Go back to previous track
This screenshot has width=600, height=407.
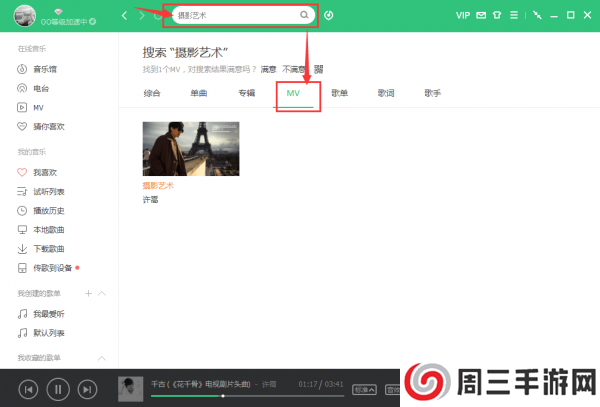[x=29, y=388]
